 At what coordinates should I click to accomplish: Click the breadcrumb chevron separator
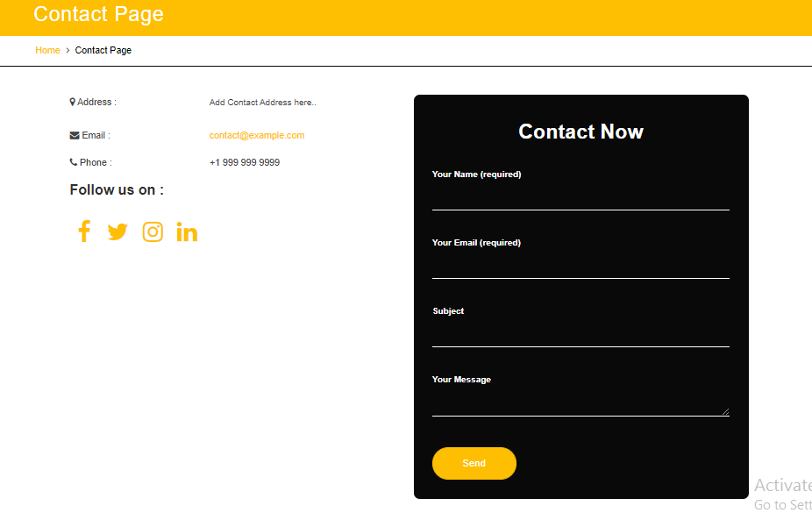pyautogui.click(x=68, y=50)
